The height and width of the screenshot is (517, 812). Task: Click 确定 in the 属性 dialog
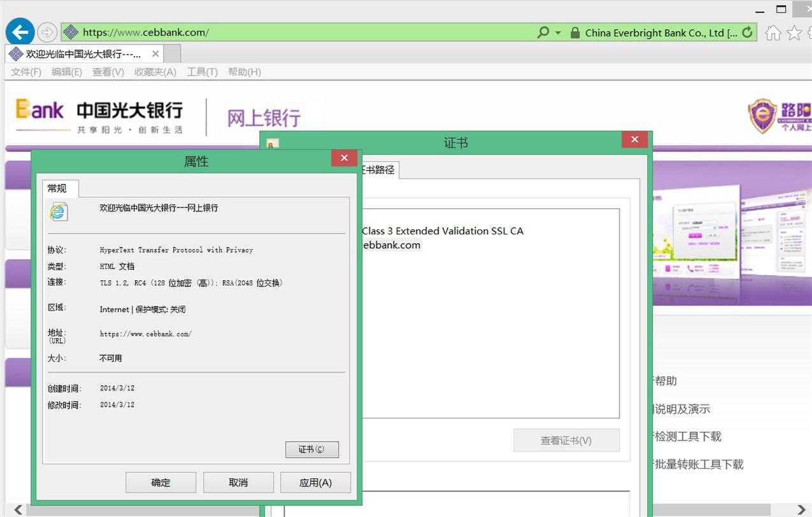point(160,483)
